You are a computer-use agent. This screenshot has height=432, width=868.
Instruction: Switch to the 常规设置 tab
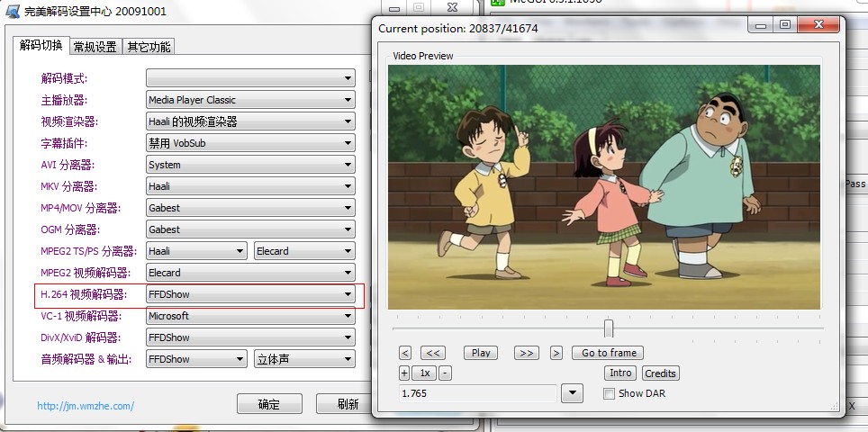(x=95, y=47)
